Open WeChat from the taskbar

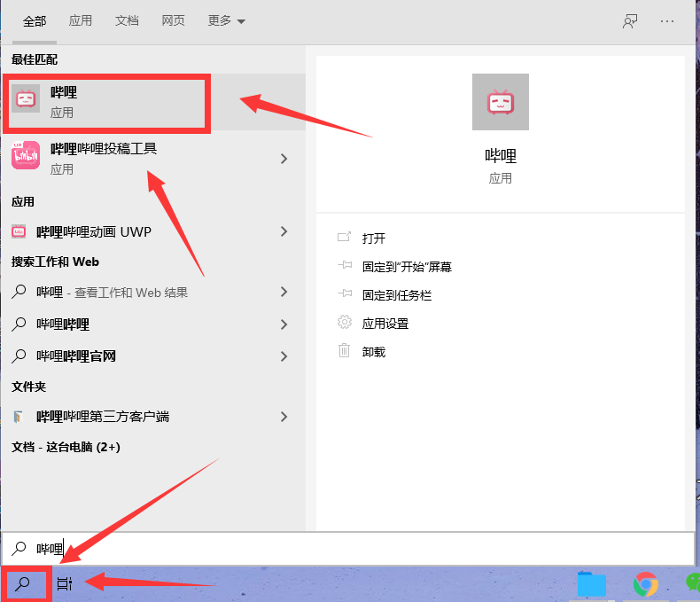[x=693, y=583]
